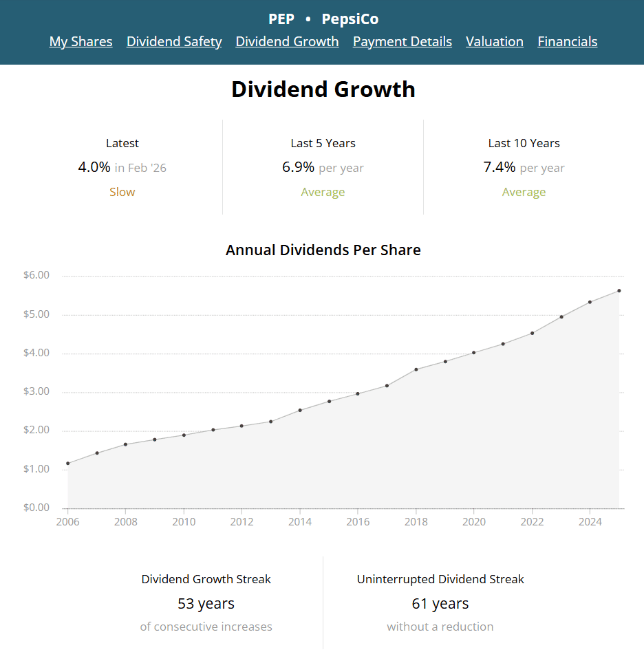Click the 'Last 5 Years' column label

click(323, 143)
